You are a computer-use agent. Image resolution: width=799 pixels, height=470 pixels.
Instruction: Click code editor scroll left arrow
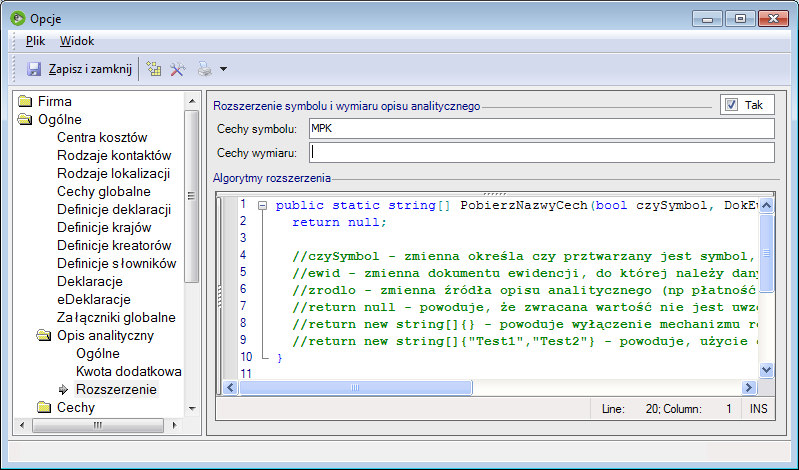[x=231, y=387]
